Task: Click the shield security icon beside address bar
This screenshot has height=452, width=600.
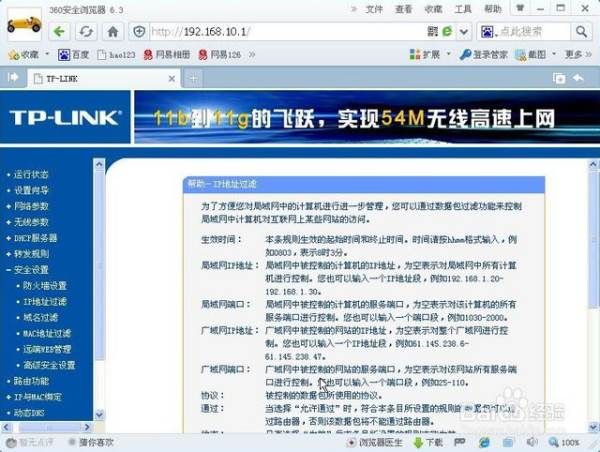Action: coord(139,32)
